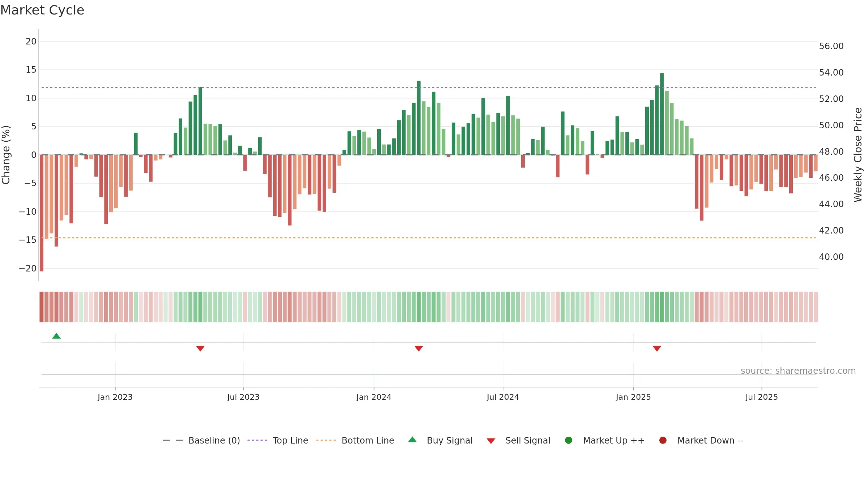
Task: Click the purple dotted Top Line on chart
Action: coord(429,87)
